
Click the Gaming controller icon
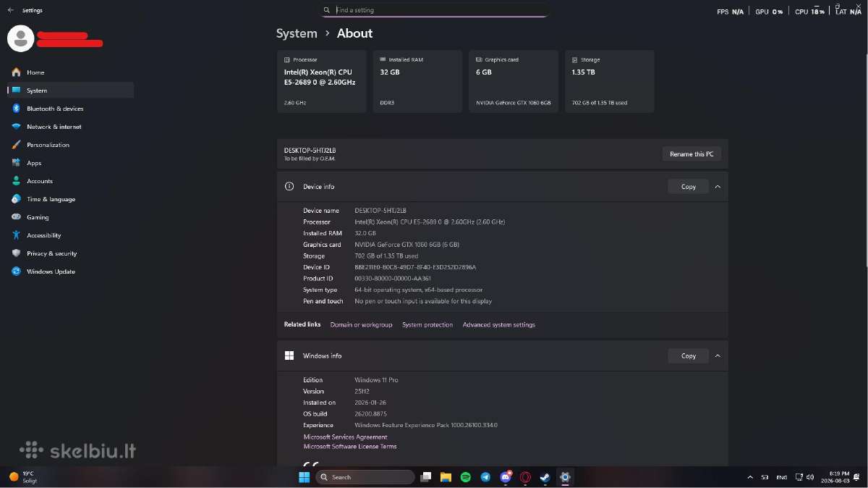[16, 217]
